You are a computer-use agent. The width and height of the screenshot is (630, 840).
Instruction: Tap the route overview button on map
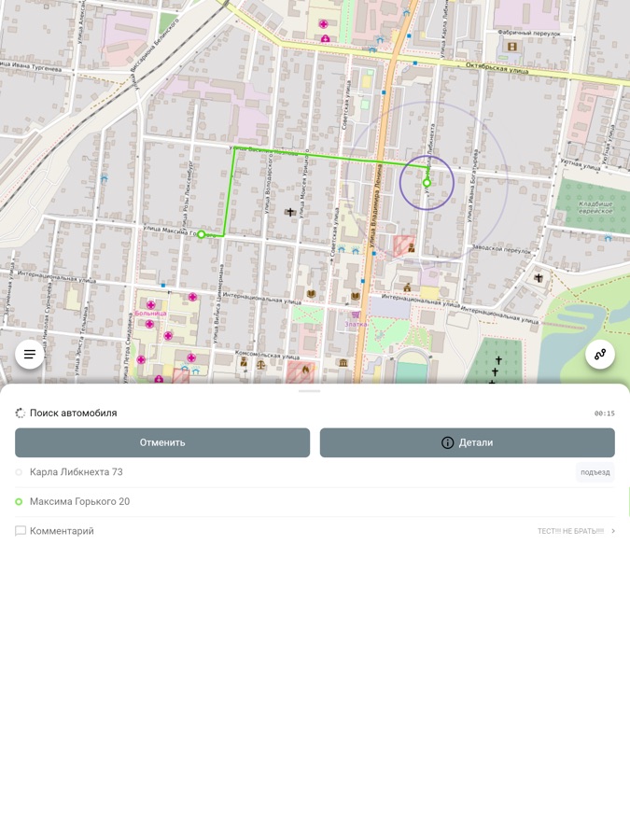[600, 355]
